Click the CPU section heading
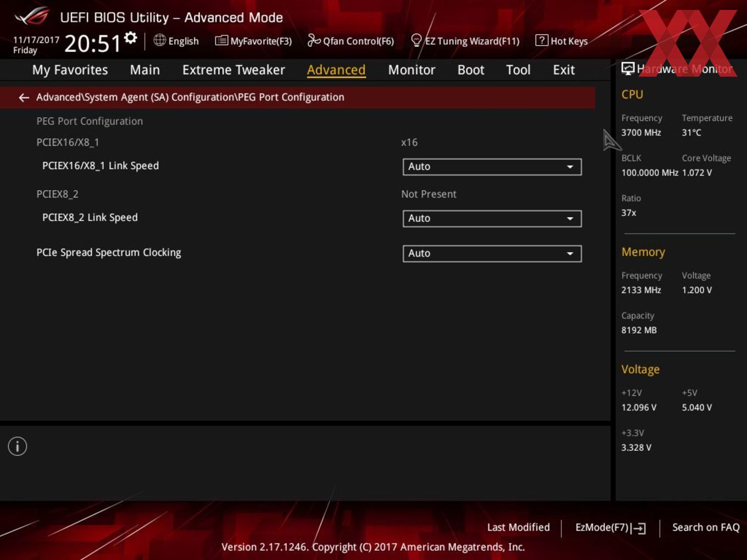This screenshot has height=560, width=747. point(632,94)
